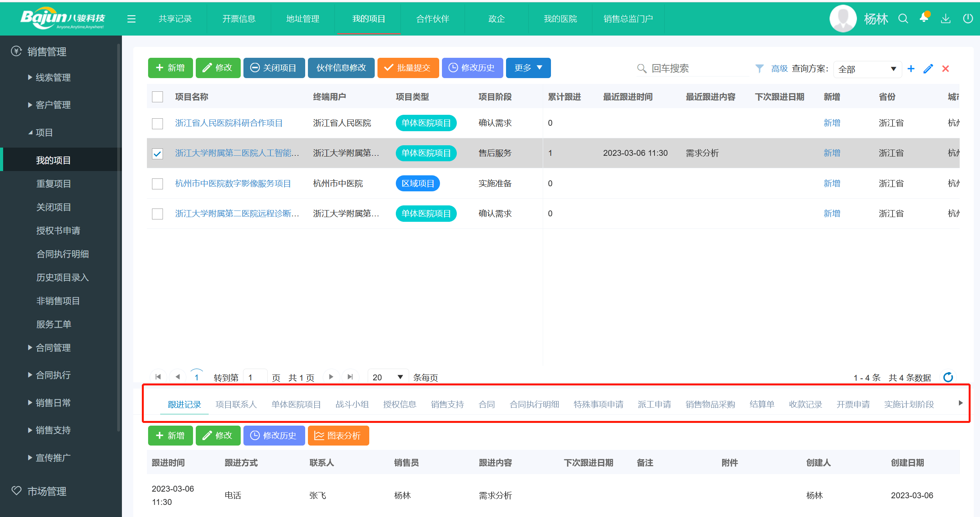This screenshot has height=517, width=980.
Task: Go to first page of project list
Action: pyautogui.click(x=158, y=377)
